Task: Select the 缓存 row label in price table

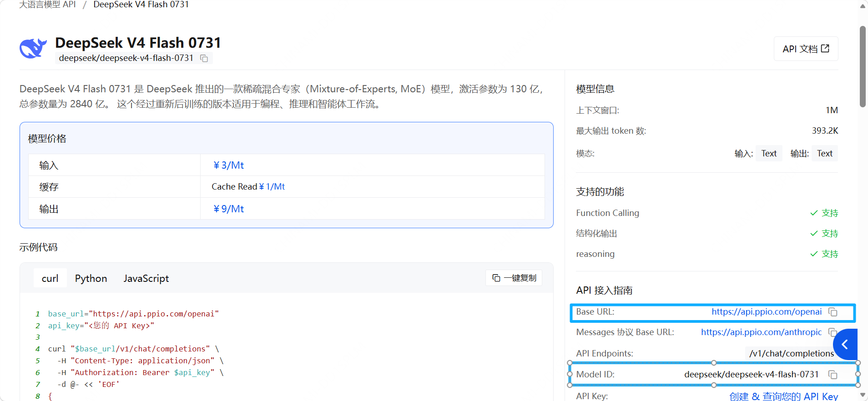Action: click(x=49, y=187)
